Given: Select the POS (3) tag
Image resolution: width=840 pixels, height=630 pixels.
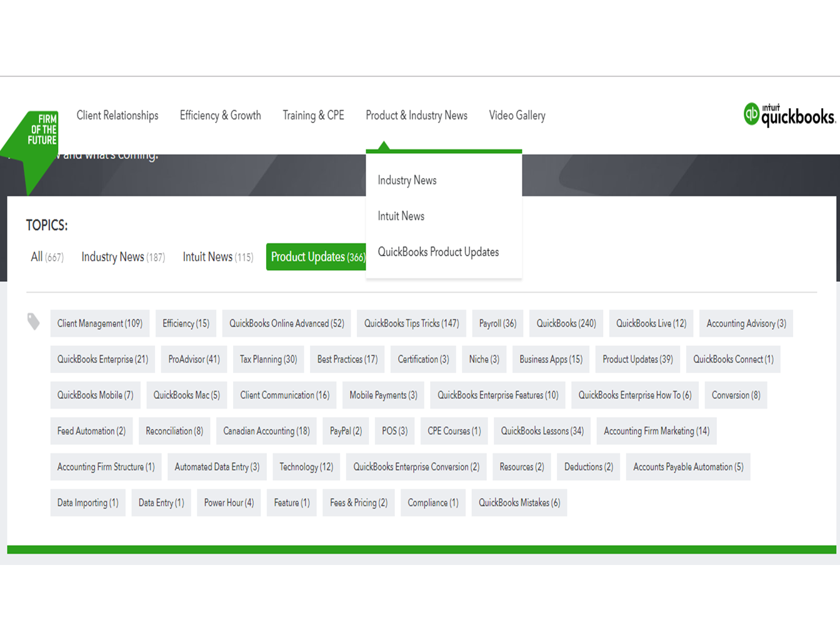Looking at the screenshot, I should [x=395, y=431].
